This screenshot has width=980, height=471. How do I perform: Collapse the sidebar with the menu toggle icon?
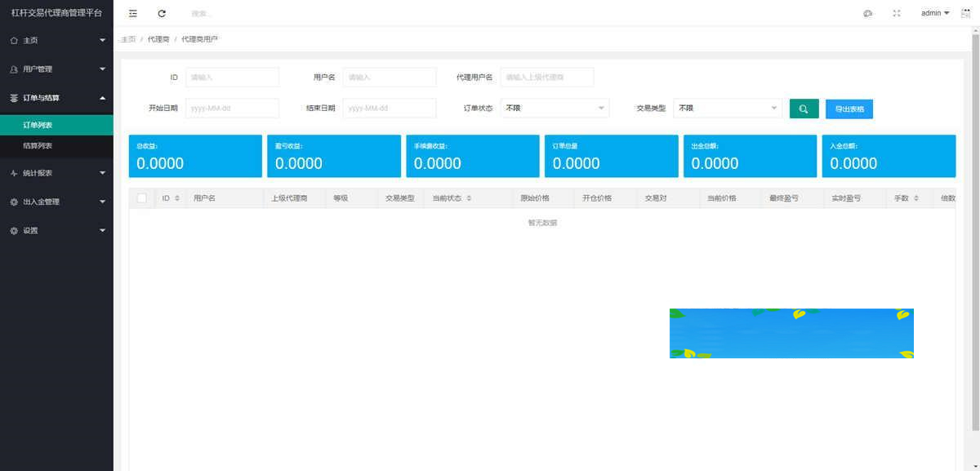pos(133,13)
